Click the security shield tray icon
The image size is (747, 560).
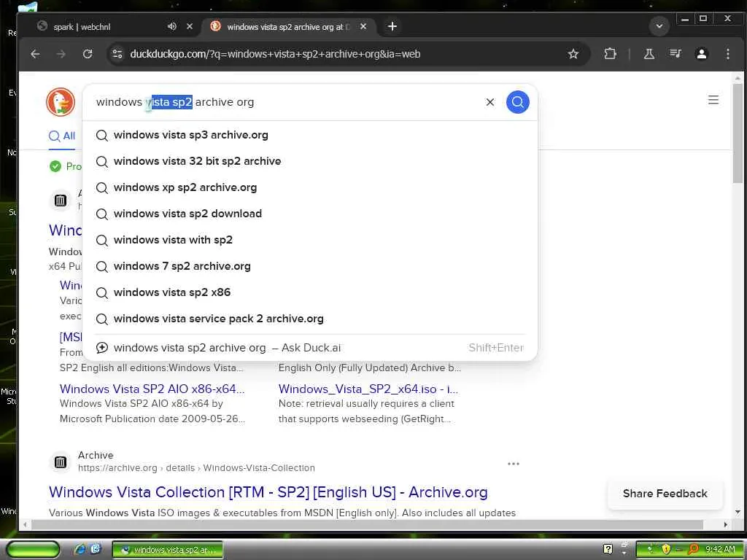tap(666, 550)
